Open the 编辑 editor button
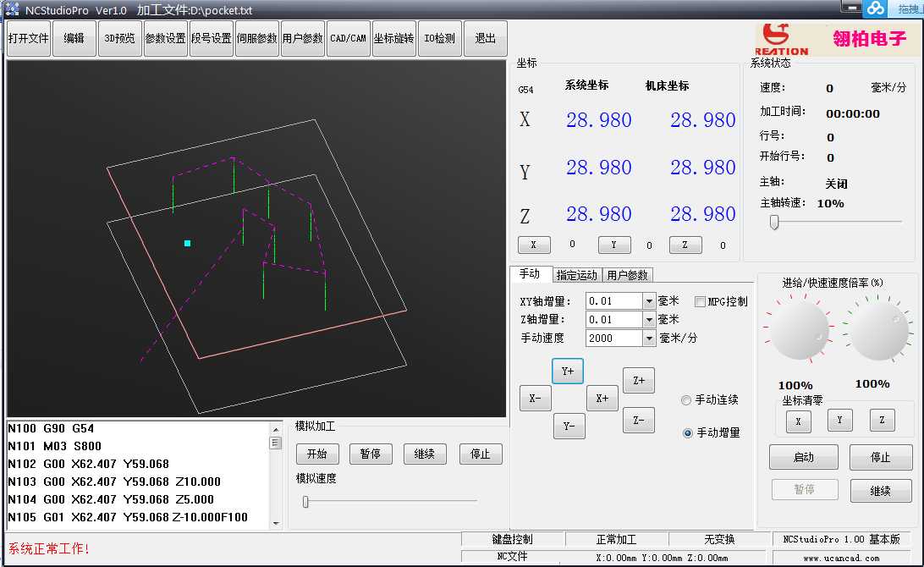Screen dimensions: 924x567 click(x=74, y=38)
